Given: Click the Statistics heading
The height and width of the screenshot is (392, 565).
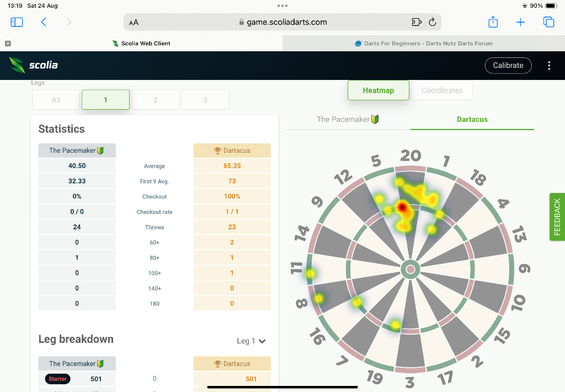Looking at the screenshot, I should coord(62,129).
